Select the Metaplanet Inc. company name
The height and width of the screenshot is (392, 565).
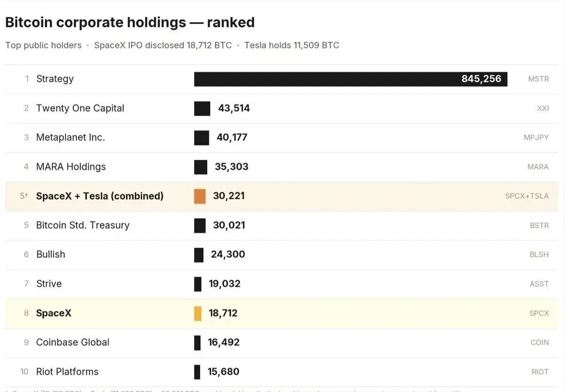click(x=71, y=137)
